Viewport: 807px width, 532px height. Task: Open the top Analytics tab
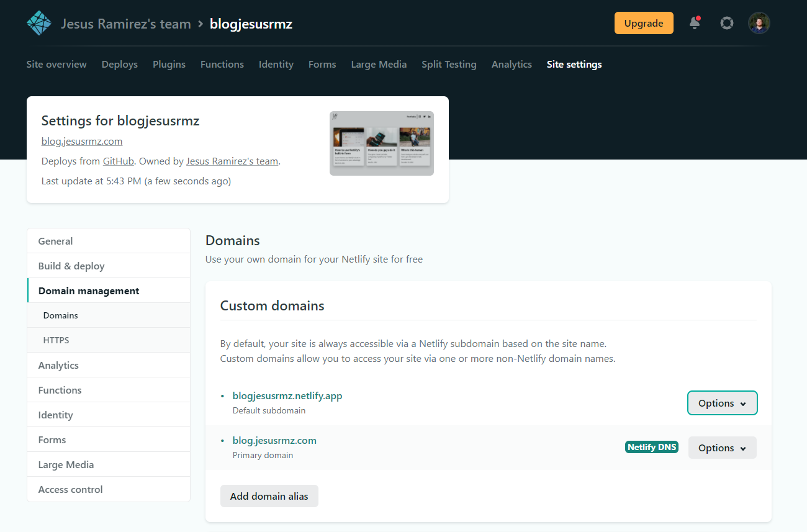click(x=512, y=64)
